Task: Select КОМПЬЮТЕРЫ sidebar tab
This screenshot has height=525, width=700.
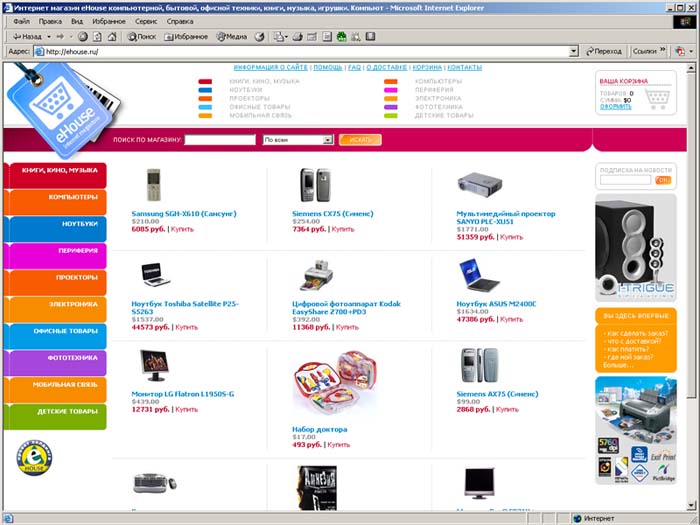Action: click(55, 202)
